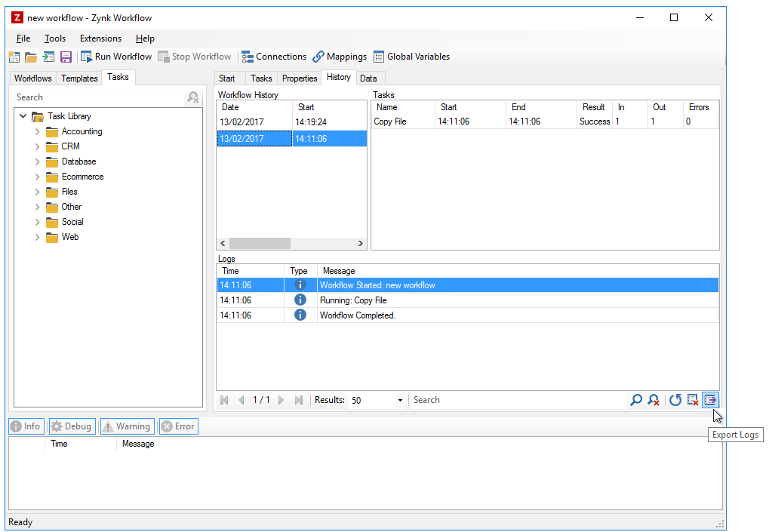The width and height of the screenshot is (769, 532).
Task: Switch to the Start tab
Action: 226,78
